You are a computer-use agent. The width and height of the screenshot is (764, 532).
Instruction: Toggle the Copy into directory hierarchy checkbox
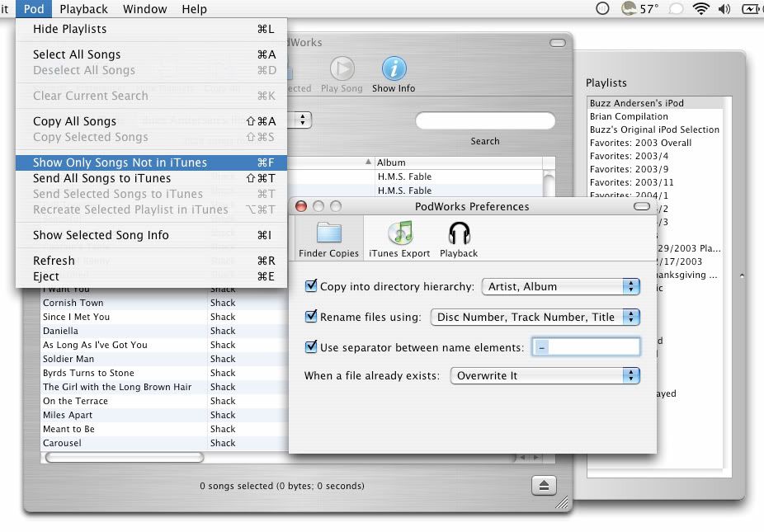click(x=310, y=286)
